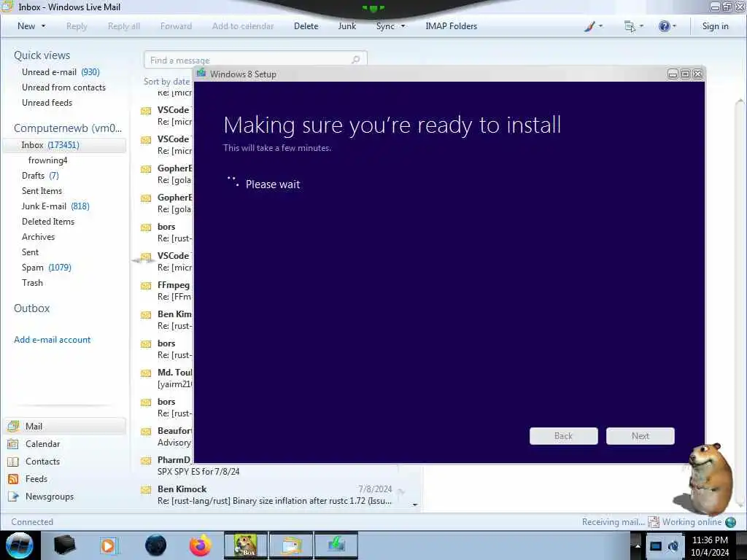The height and width of the screenshot is (560, 747).
Task: Open IMAP Folders from the toolbar
Action: pyautogui.click(x=451, y=26)
